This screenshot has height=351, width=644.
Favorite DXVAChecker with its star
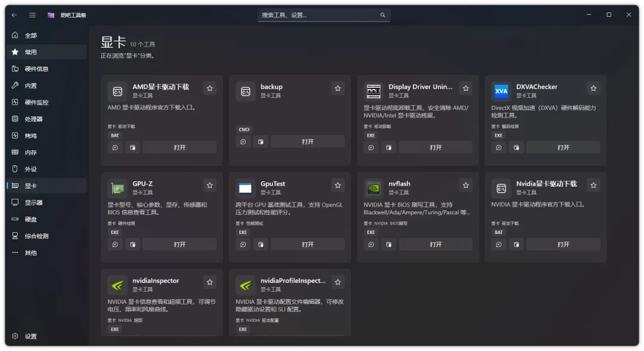593,88
